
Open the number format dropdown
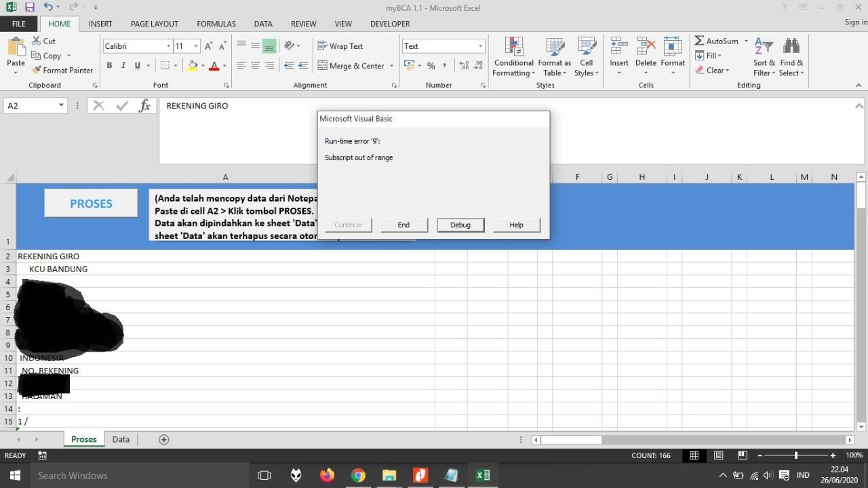click(x=480, y=46)
